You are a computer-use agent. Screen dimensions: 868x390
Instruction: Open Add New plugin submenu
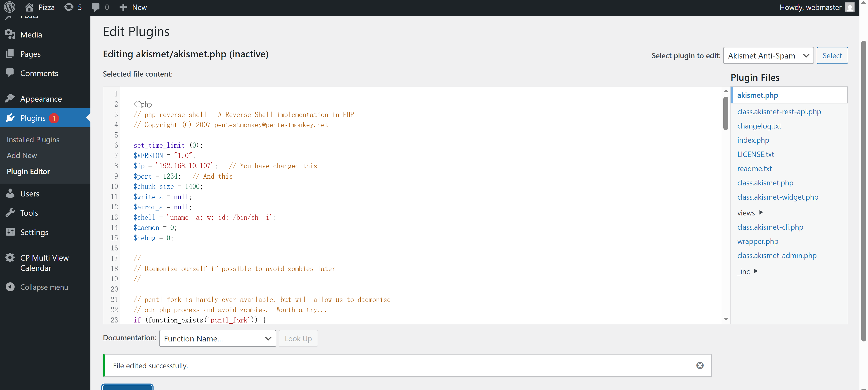click(22, 155)
